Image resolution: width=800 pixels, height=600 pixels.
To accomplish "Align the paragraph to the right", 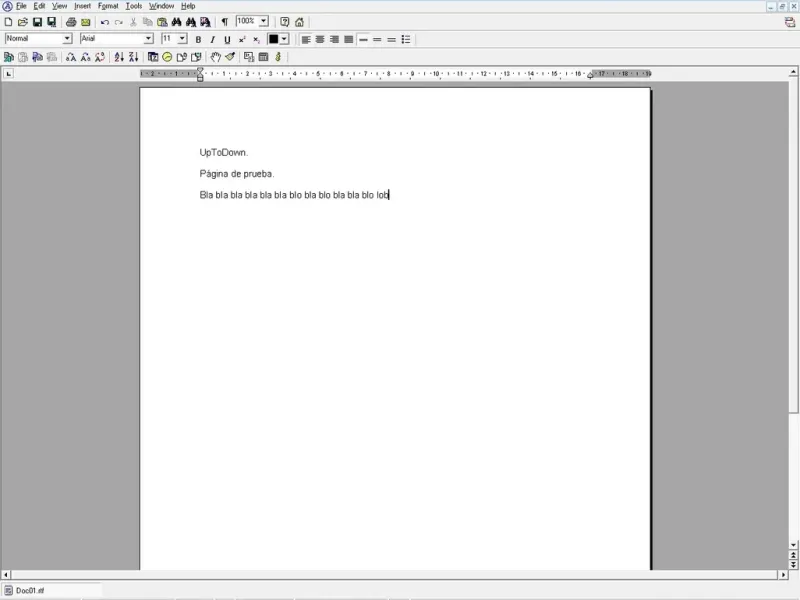I will [334, 39].
